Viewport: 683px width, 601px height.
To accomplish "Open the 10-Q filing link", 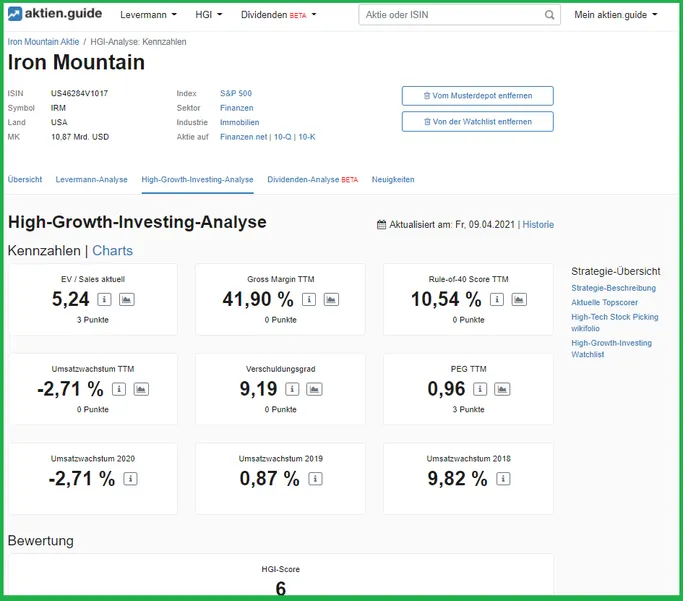I will [x=283, y=137].
